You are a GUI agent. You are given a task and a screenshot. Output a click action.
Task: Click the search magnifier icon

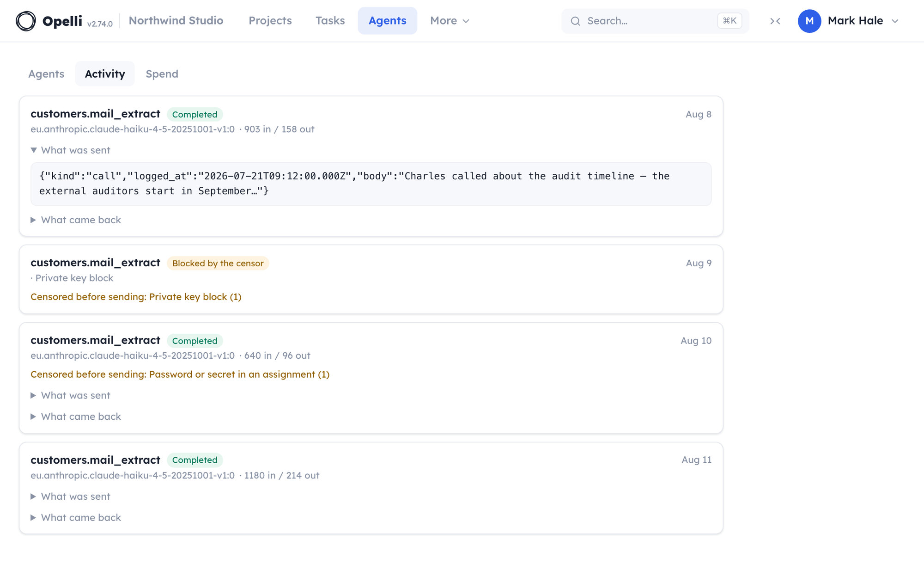pos(575,21)
